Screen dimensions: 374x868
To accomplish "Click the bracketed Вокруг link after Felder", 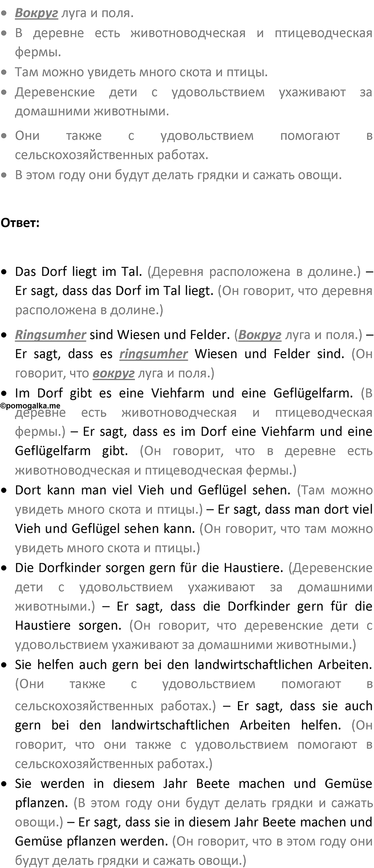I will point(260,334).
